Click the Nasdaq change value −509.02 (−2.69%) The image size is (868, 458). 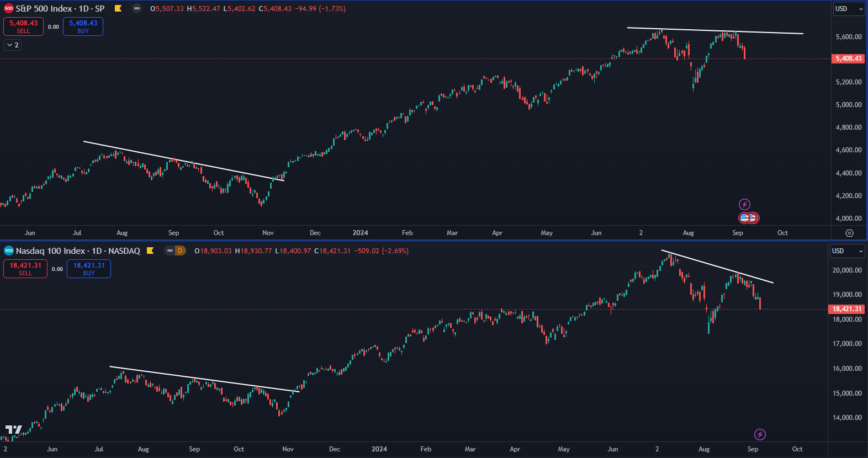coord(382,251)
